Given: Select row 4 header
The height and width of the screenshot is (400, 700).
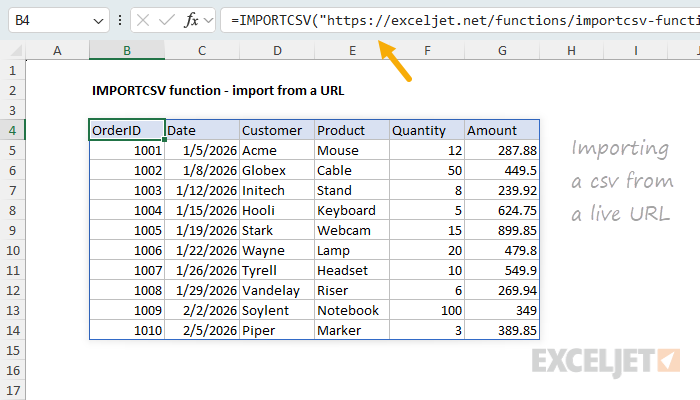Looking at the screenshot, I should coord(12,130).
